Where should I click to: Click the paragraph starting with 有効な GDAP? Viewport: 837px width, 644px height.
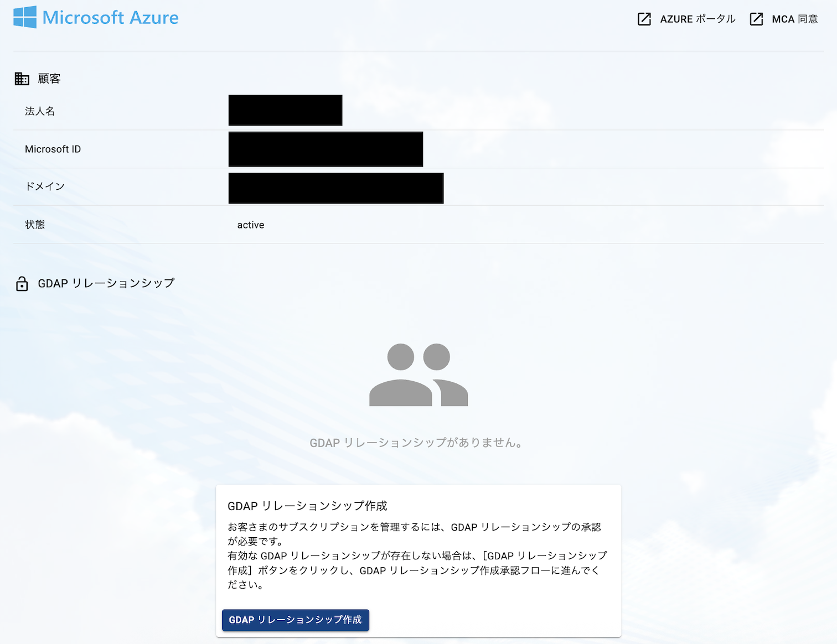[417, 570]
